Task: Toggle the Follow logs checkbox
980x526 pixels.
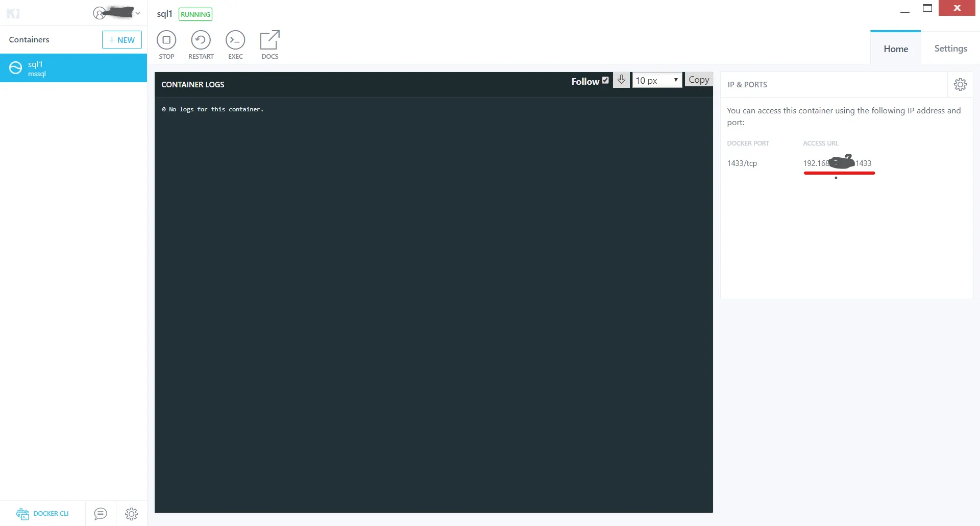Action: pyautogui.click(x=605, y=80)
